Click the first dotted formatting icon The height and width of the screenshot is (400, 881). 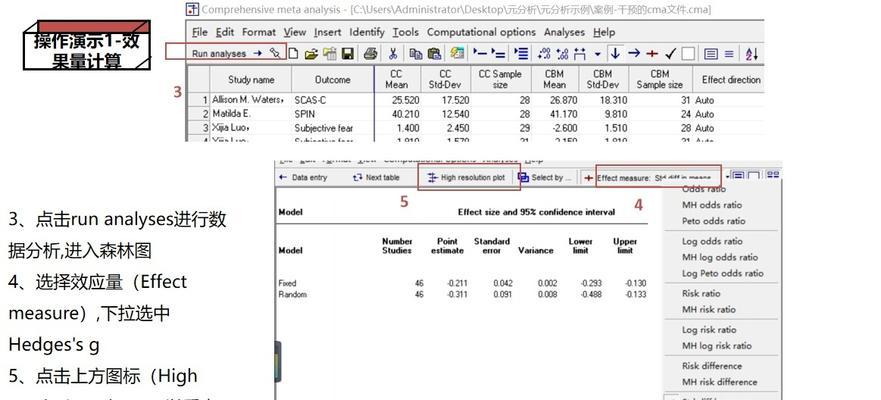544,54
